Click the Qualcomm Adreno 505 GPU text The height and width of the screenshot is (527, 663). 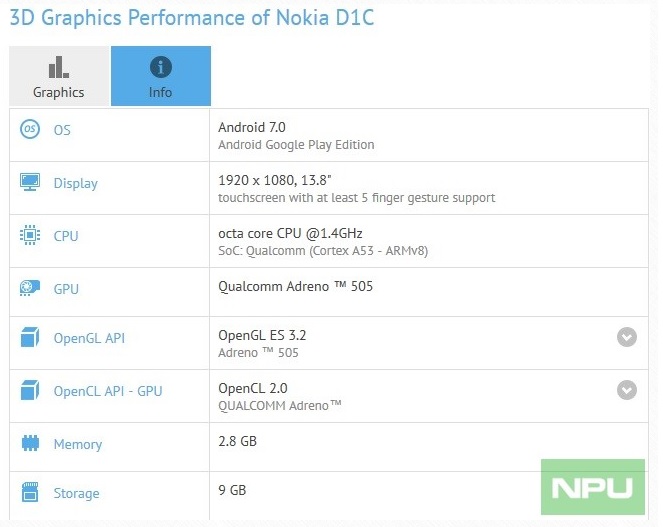coord(296,286)
